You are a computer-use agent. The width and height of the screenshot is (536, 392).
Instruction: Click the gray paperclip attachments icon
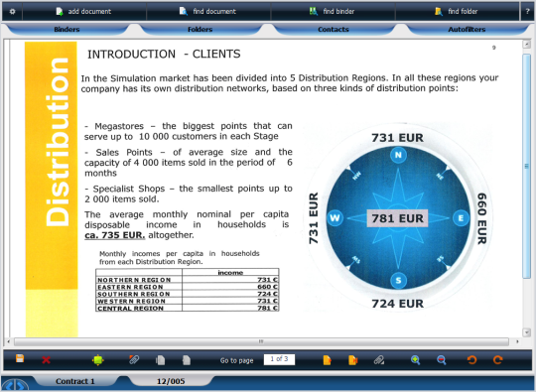(379, 360)
